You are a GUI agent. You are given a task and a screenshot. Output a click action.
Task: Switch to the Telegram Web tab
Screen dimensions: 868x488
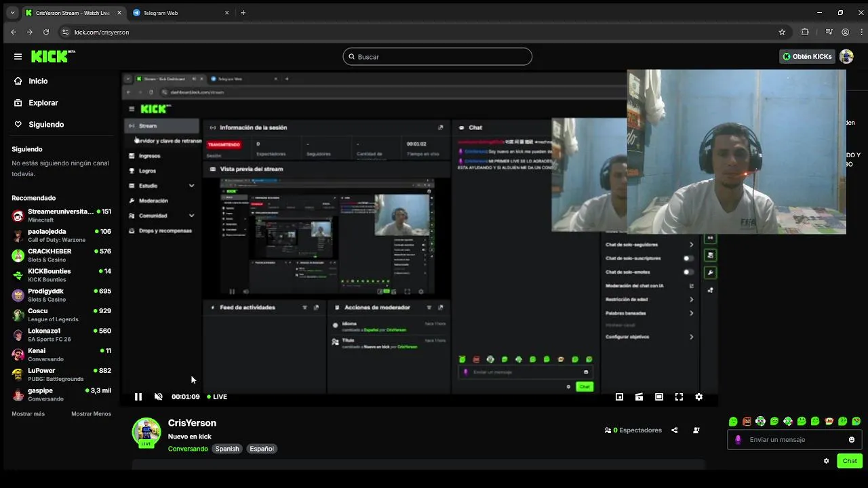[181, 12]
